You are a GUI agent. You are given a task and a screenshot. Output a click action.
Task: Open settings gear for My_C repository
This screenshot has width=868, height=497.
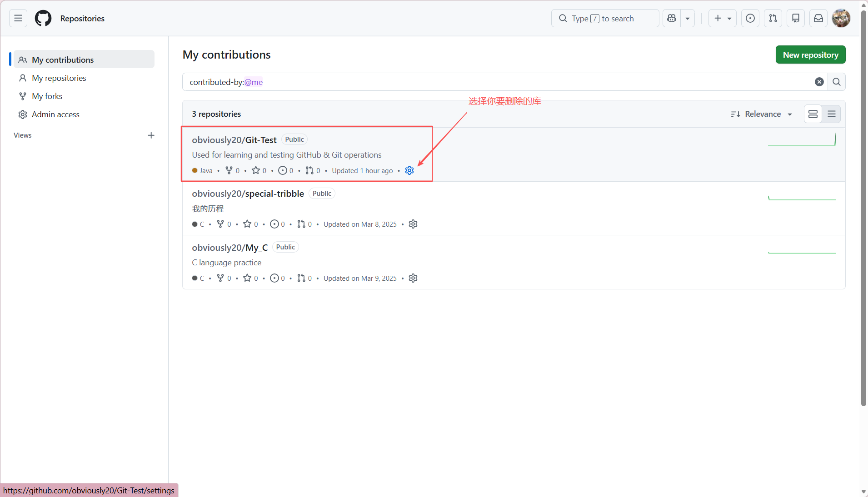(413, 278)
